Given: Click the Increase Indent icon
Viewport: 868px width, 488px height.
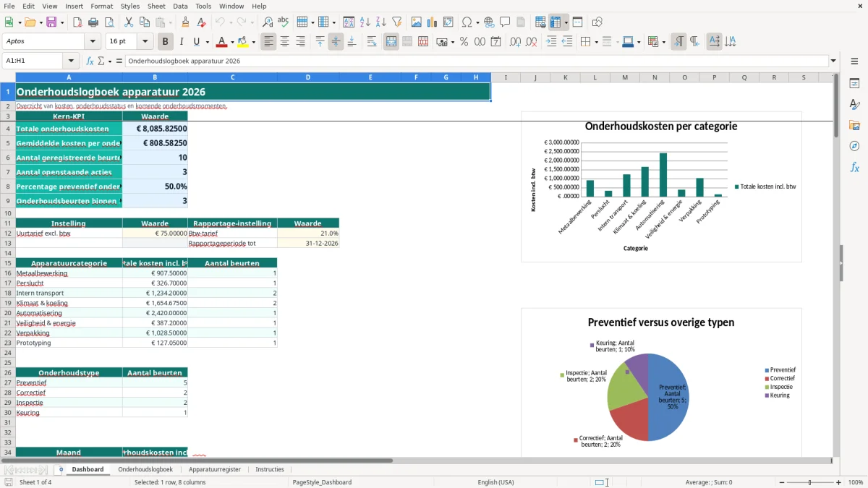Looking at the screenshot, I should click(551, 42).
